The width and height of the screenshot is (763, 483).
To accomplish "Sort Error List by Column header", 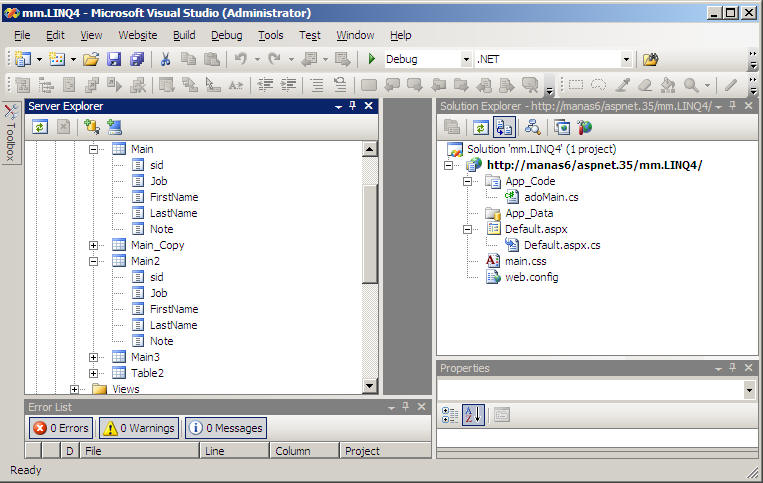I will pos(304,451).
